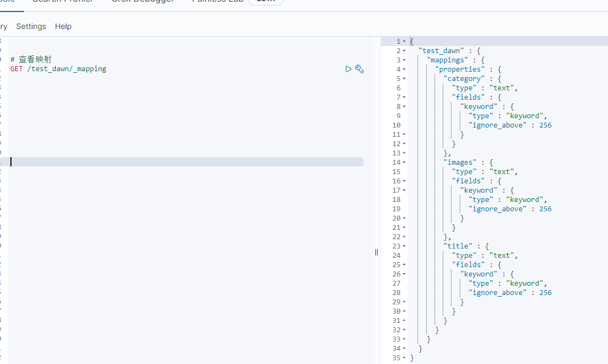Screen dimensions: 608x364
Task: Collapse "images" fold arrow on line 14
Action: coord(404,163)
